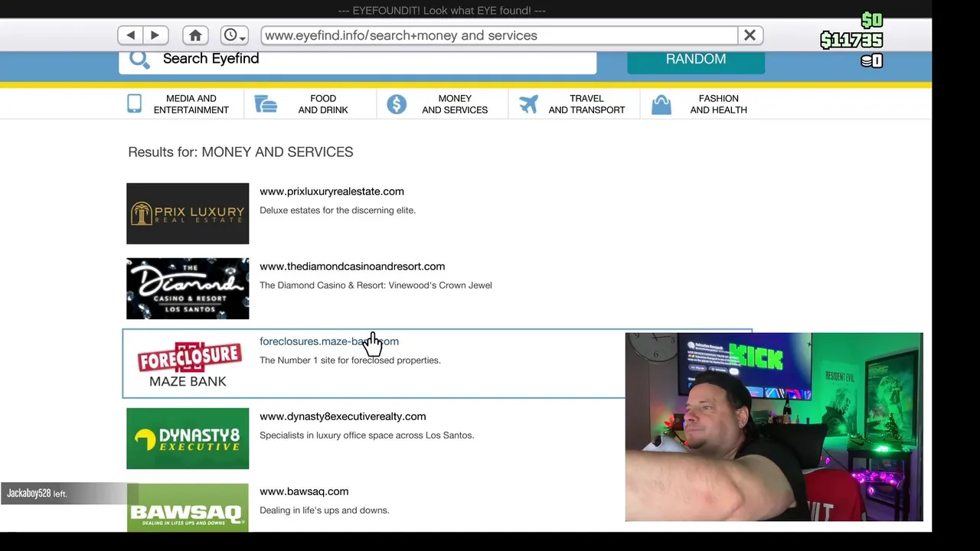Image resolution: width=980 pixels, height=551 pixels.
Task: Visit www.thediamondcasinoandresort.com link
Action: tap(352, 266)
